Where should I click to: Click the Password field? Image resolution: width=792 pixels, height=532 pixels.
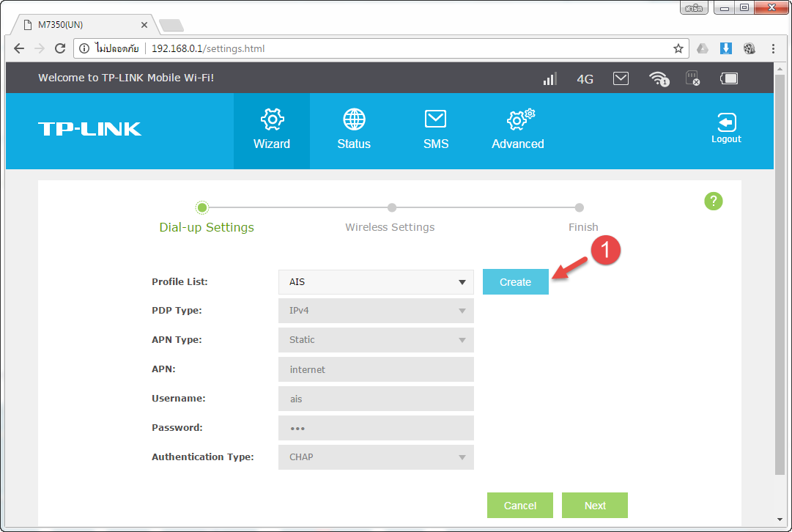pyautogui.click(x=376, y=428)
